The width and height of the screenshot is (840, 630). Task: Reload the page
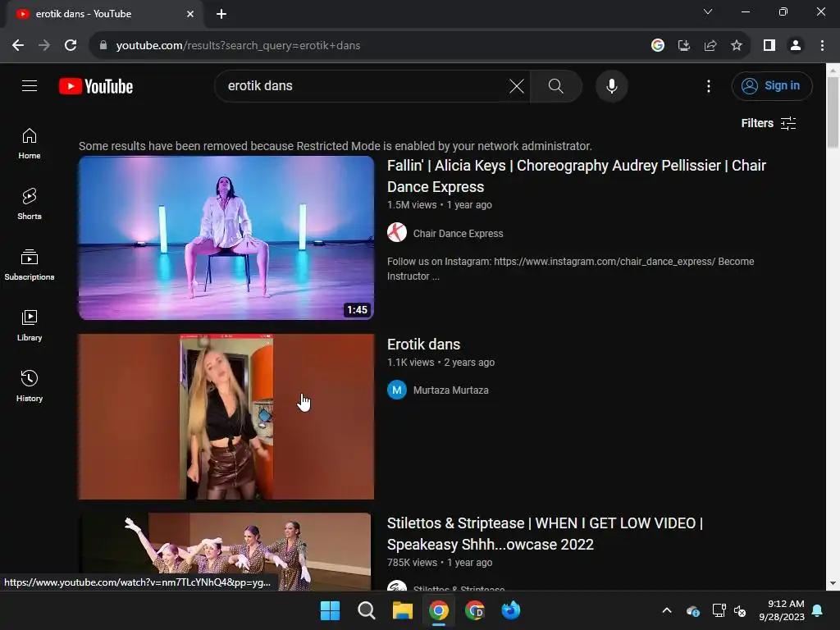(x=71, y=46)
